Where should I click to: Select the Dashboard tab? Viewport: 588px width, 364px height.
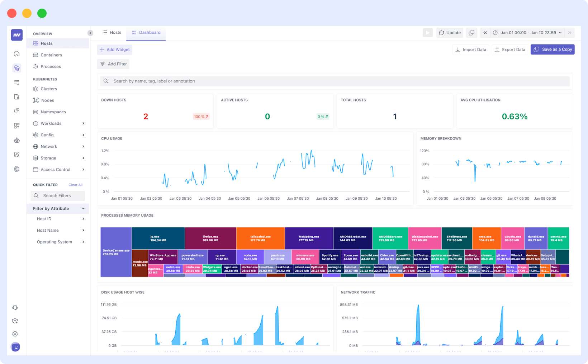[x=146, y=32]
